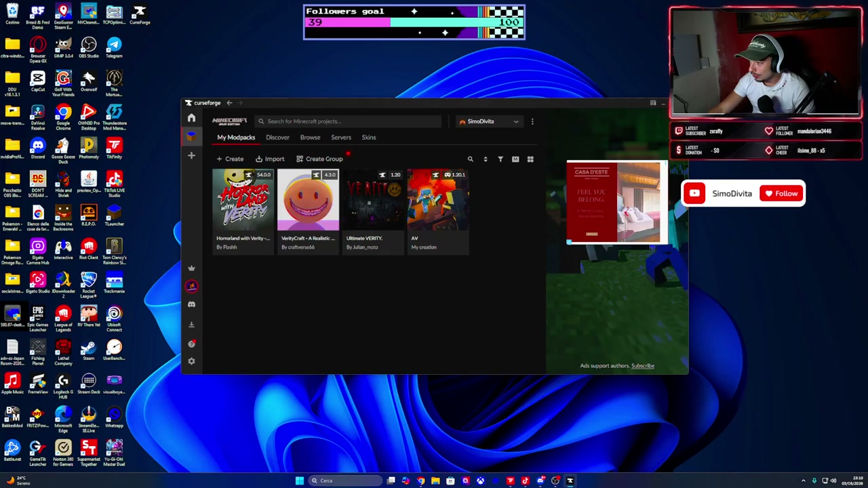Open the help icon in CurseForge sidebar
This screenshot has height=488, width=868.
191,344
